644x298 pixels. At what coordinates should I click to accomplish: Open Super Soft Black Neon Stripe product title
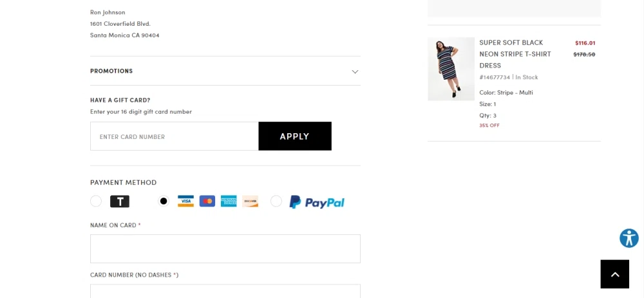pos(515,54)
